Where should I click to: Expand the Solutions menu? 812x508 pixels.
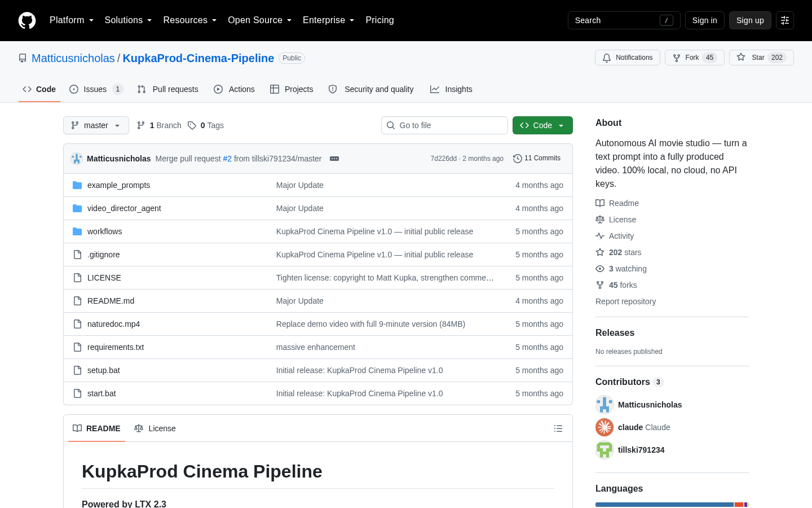click(x=129, y=20)
